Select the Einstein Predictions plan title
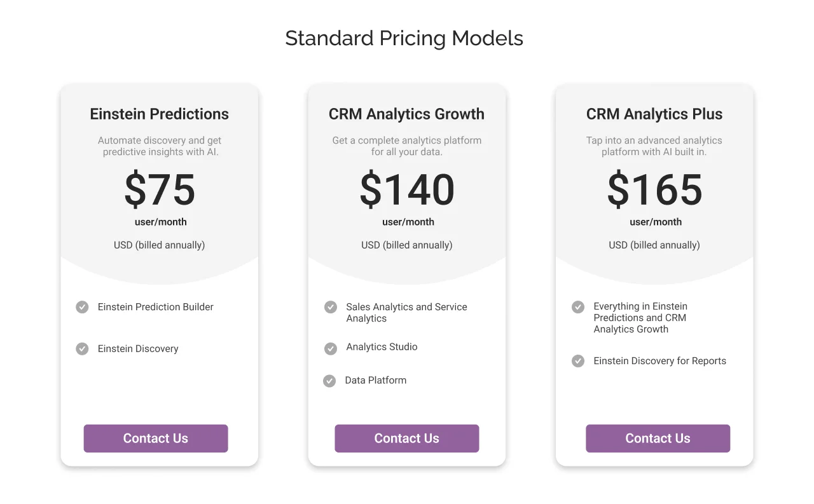The height and width of the screenshot is (504, 814). [159, 114]
